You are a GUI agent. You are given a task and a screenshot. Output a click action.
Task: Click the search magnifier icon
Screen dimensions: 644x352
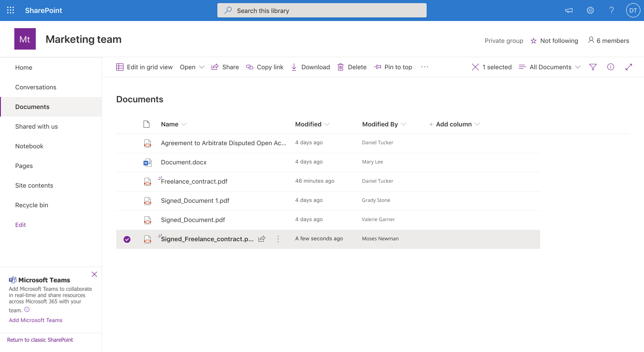pyautogui.click(x=228, y=10)
